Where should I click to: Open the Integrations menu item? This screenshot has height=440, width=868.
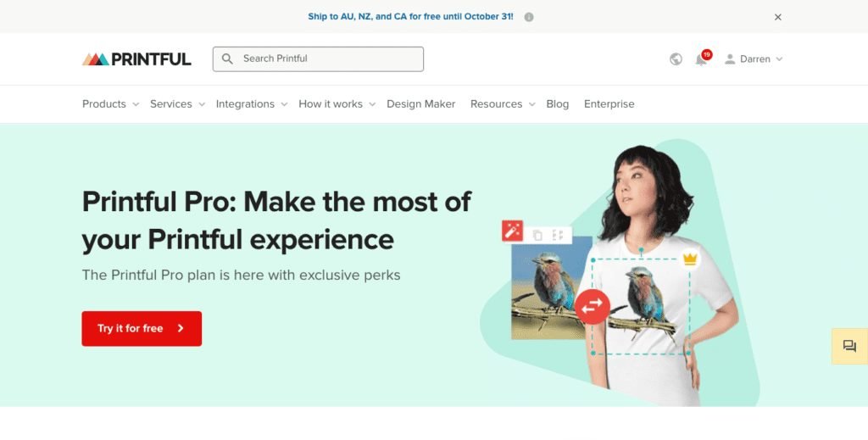tap(245, 104)
